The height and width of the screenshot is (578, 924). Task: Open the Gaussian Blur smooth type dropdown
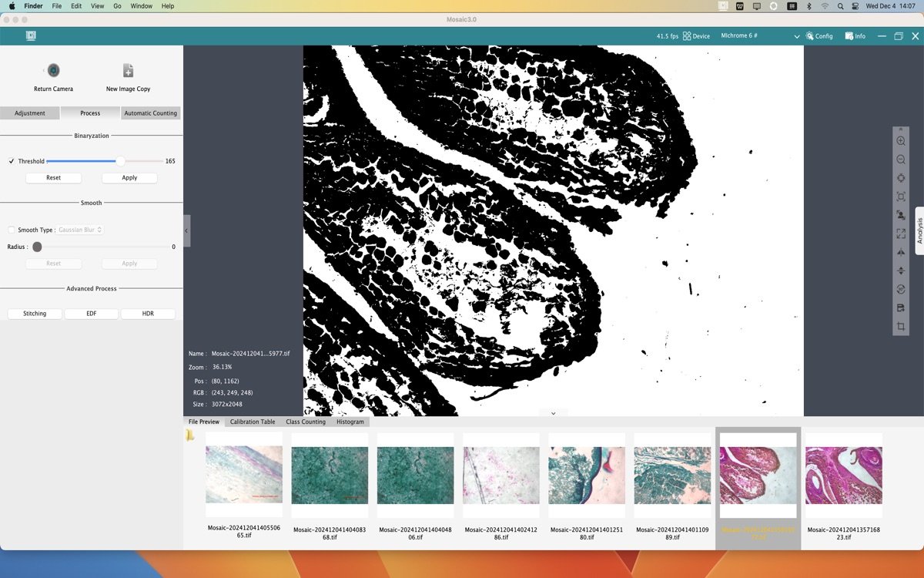[80, 230]
